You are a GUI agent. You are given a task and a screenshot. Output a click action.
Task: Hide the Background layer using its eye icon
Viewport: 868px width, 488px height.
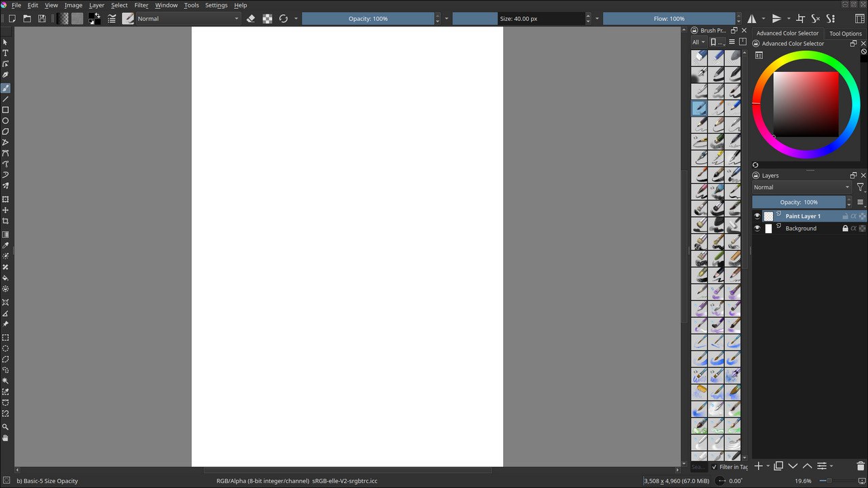[x=757, y=228]
